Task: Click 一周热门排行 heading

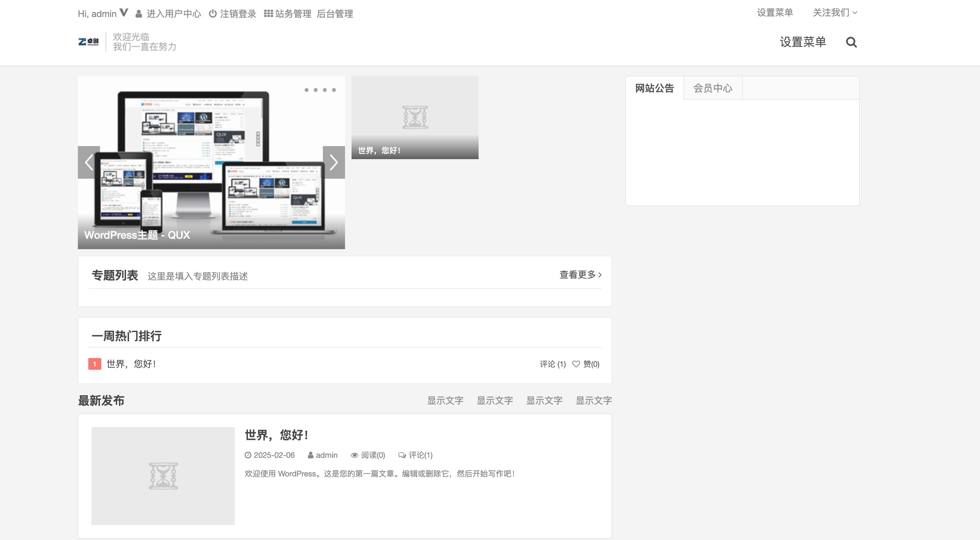Action: click(126, 336)
